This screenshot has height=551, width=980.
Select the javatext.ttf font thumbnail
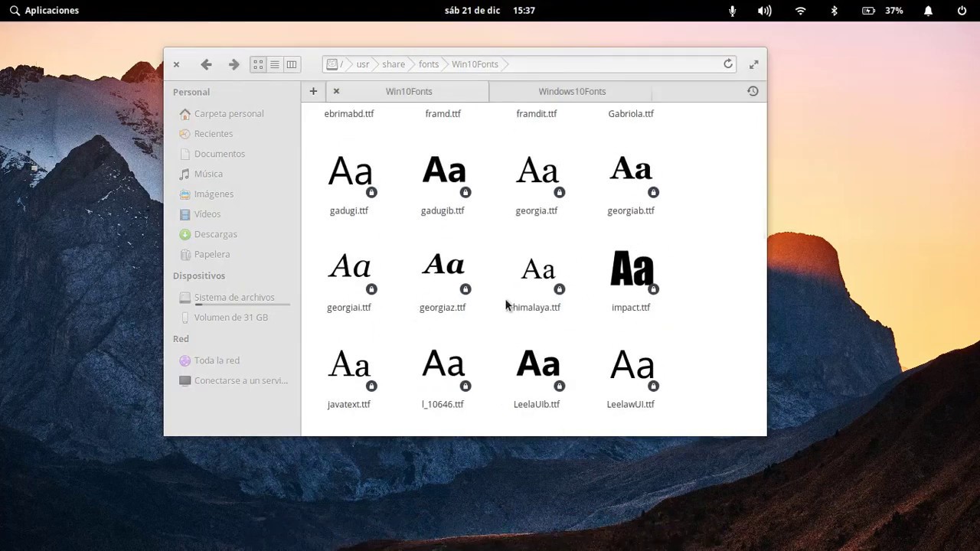(350, 367)
